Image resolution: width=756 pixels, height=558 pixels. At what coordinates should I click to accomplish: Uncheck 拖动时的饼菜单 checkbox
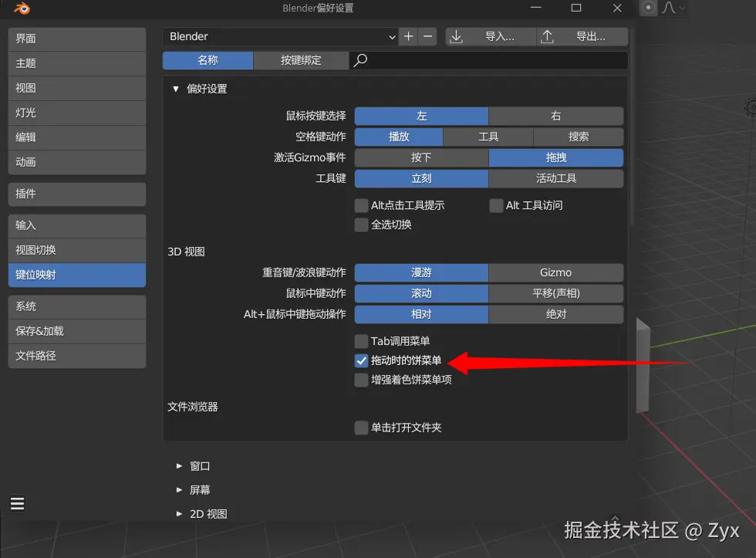[361, 360]
